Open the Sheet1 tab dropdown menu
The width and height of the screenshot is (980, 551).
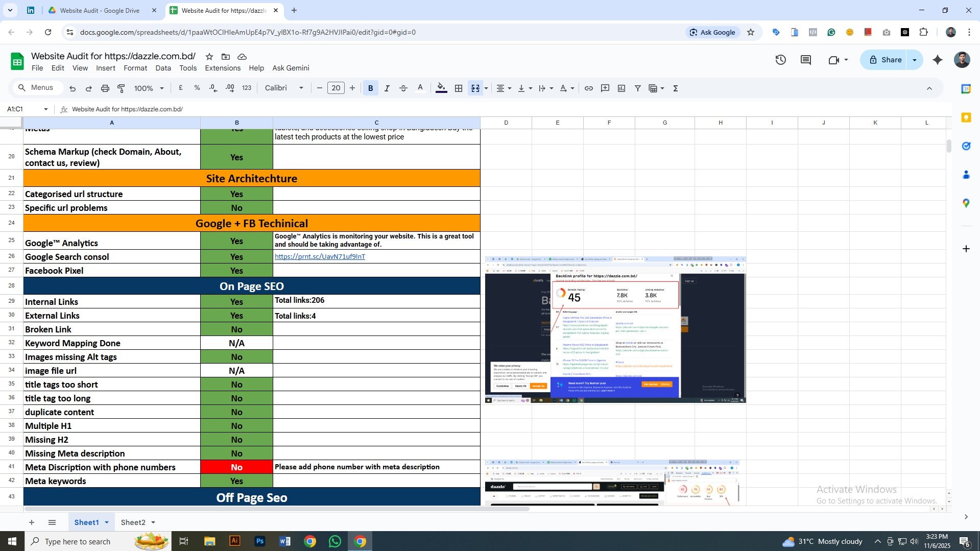tap(107, 522)
